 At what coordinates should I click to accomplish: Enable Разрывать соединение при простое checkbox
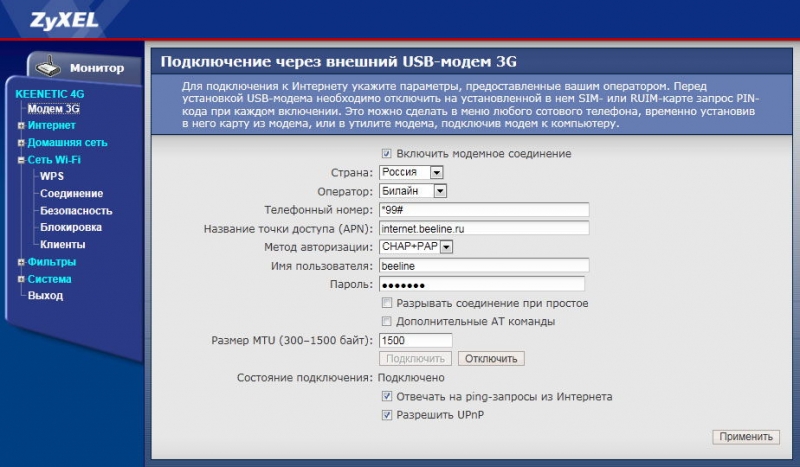click(387, 303)
